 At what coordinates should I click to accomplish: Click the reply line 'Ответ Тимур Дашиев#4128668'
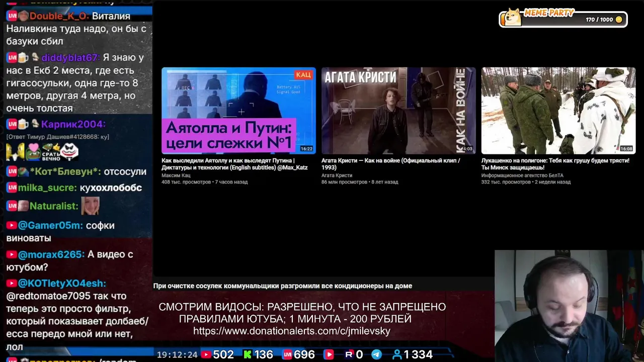(57, 137)
